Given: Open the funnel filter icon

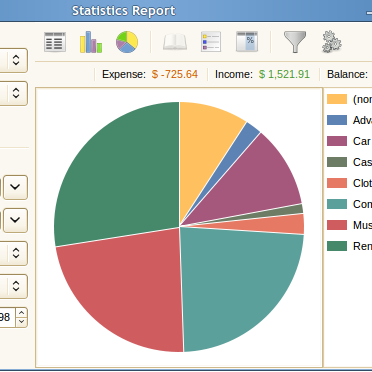Looking at the screenshot, I should click(295, 42).
